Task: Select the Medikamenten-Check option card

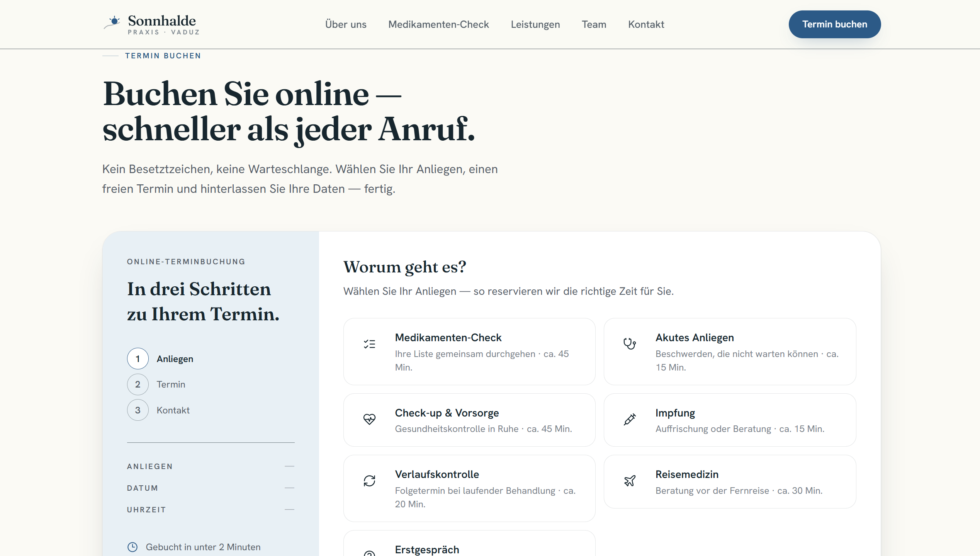Action: point(469,352)
